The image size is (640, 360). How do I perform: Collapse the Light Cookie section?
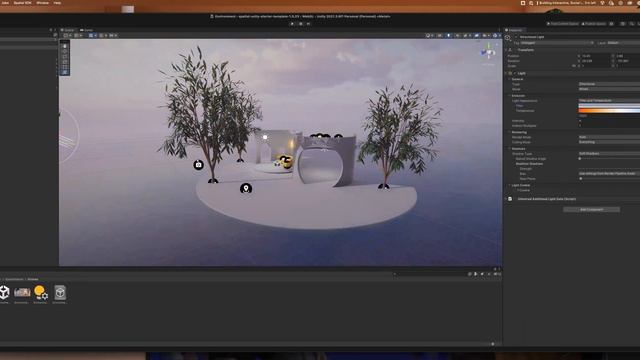pos(509,185)
